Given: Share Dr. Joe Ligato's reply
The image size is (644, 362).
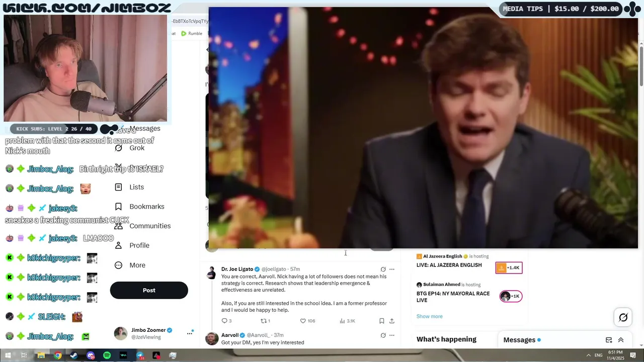Looking at the screenshot, I should pos(392,321).
